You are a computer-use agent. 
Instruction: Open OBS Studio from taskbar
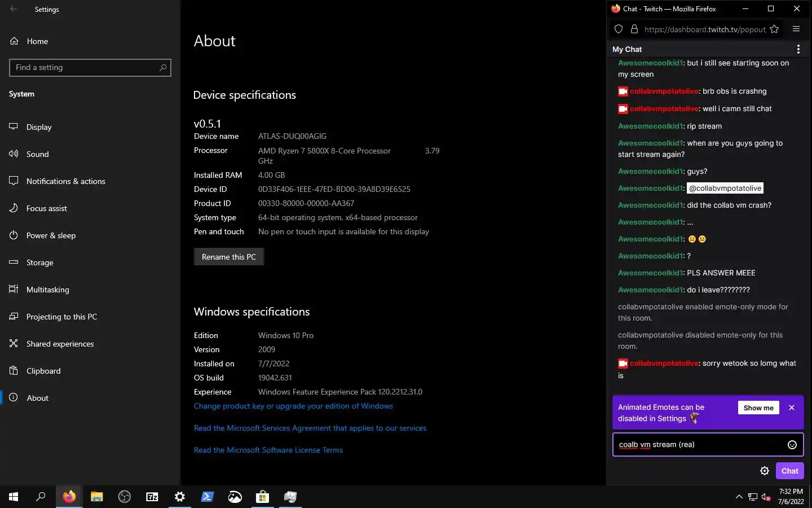click(x=124, y=497)
